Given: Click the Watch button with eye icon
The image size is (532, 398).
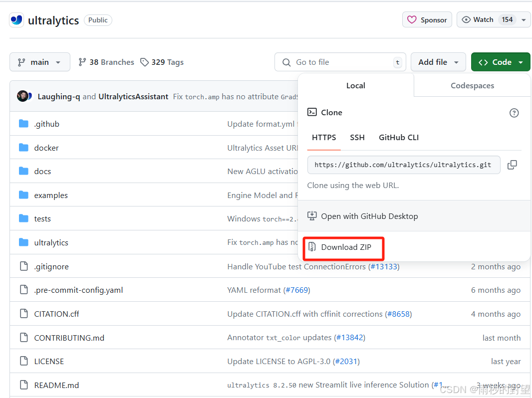Looking at the screenshot, I should point(478,19).
